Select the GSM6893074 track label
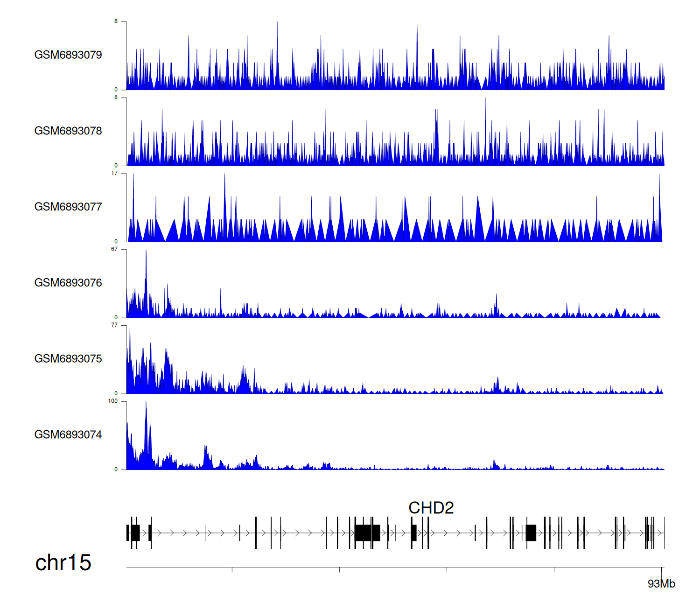Viewport: 700px width, 616px height. tap(68, 435)
